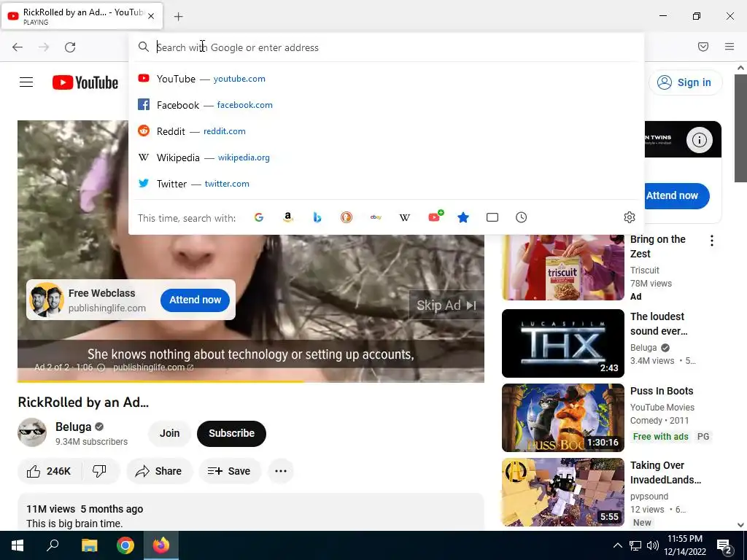Subscribe to Beluga
Viewport: 747px width, 560px height.
click(x=231, y=433)
